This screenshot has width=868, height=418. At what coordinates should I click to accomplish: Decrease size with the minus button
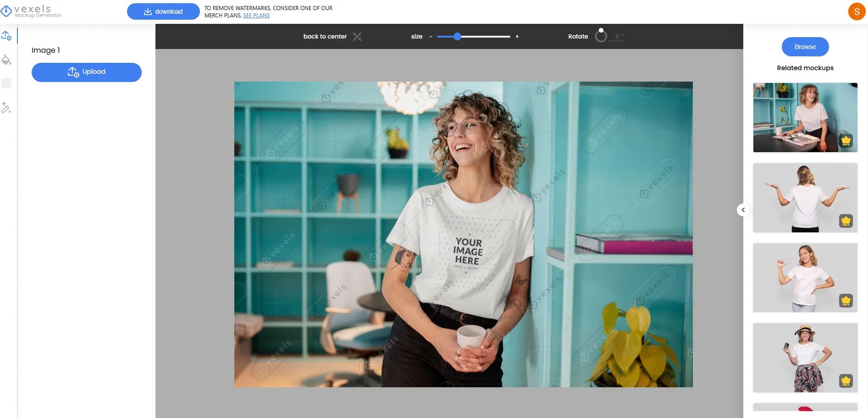pos(431,37)
